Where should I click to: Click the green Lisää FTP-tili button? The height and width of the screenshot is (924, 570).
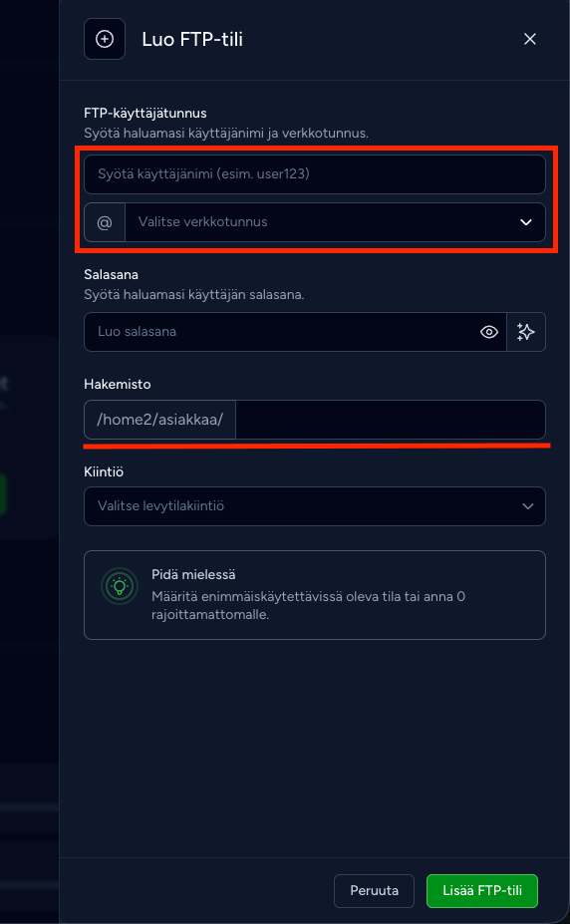[x=482, y=890]
